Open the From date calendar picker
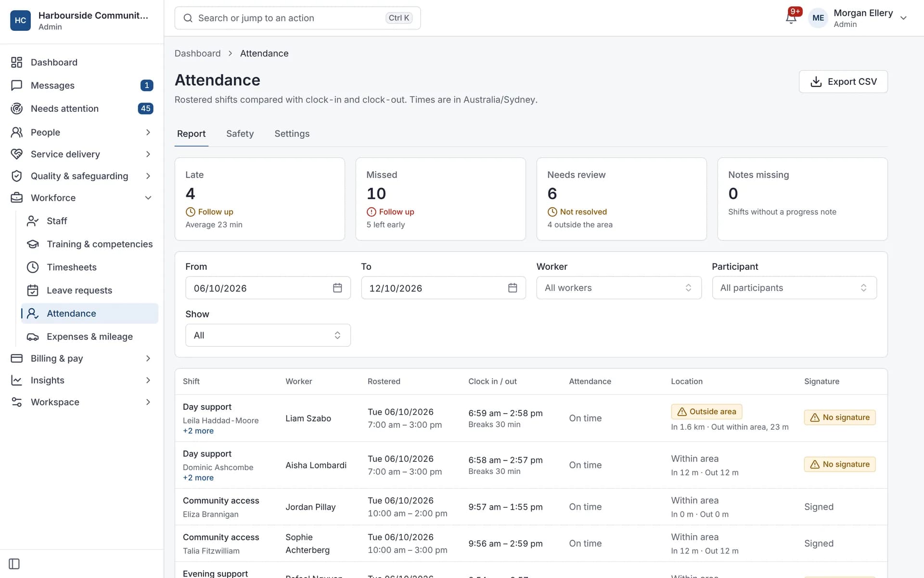This screenshot has width=924, height=578. 337,288
